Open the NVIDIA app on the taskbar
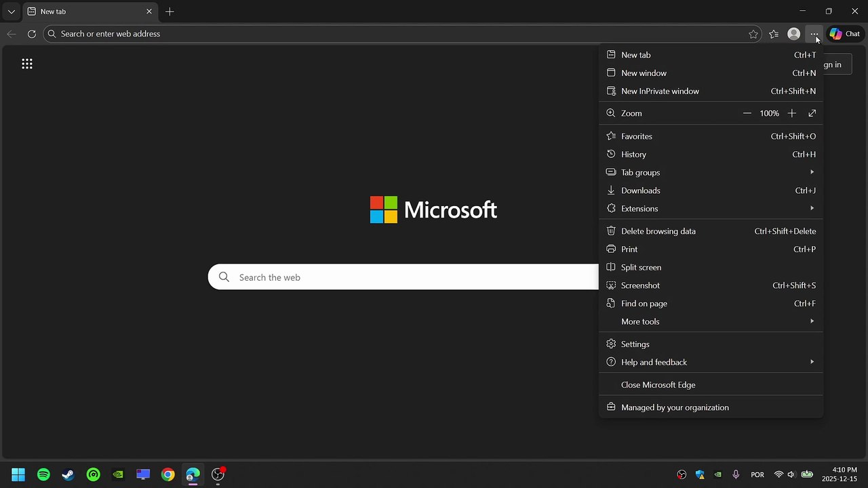 tap(118, 474)
